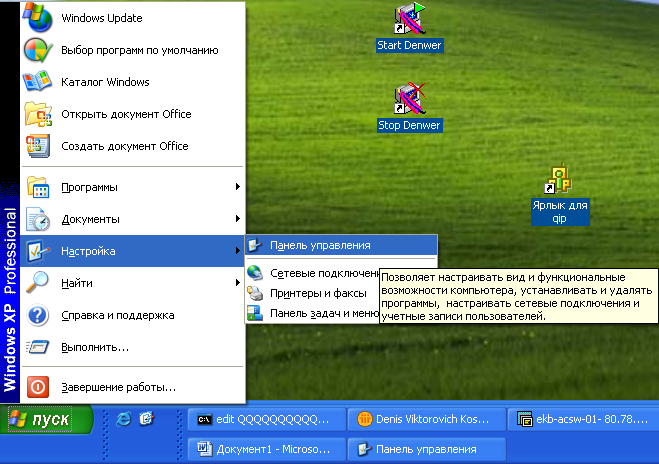Click the red shutdown power icon
Viewport: 659px width, 464px height.
coord(38,387)
